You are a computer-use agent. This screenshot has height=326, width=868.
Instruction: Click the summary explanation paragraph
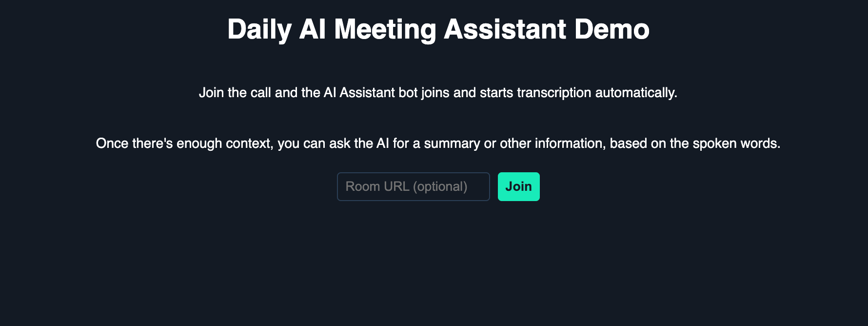pyautogui.click(x=438, y=143)
